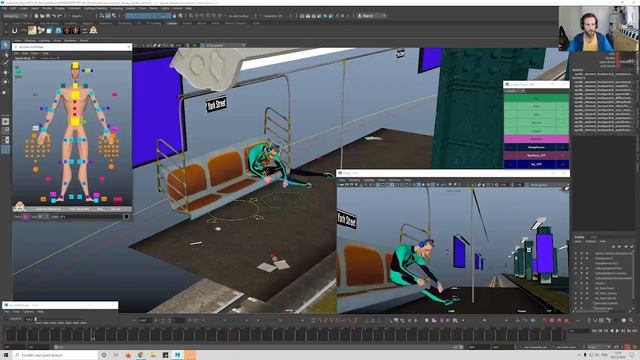Viewport: 640px width, 360px height.
Task: Click Play forwards in playback controls
Action: click(617, 331)
